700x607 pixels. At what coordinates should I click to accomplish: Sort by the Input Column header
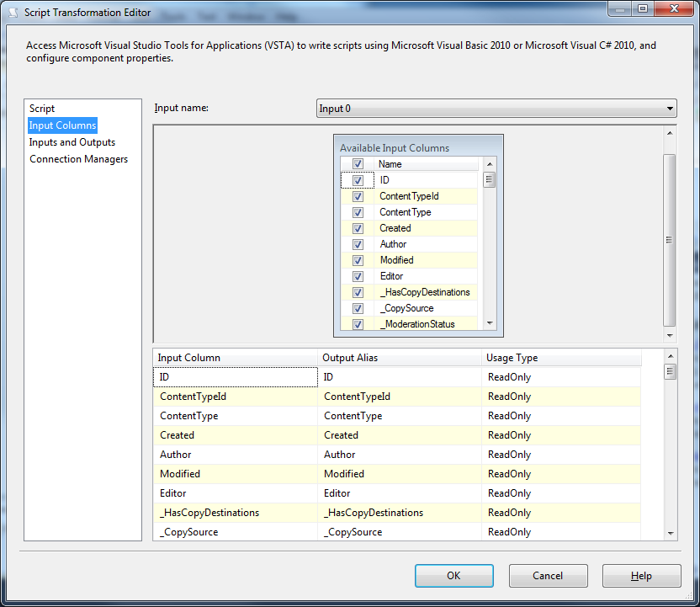(235, 358)
